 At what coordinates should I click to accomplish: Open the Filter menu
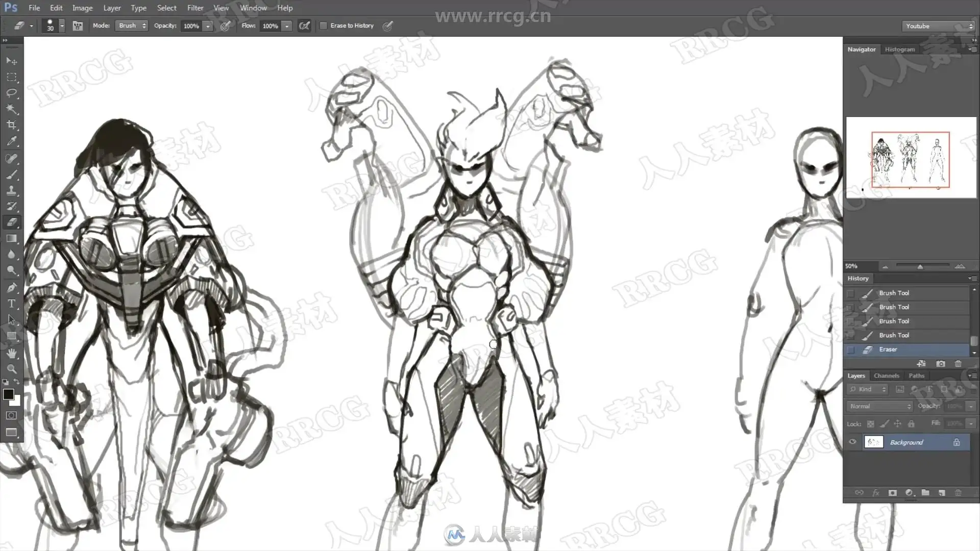click(x=195, y=8)
